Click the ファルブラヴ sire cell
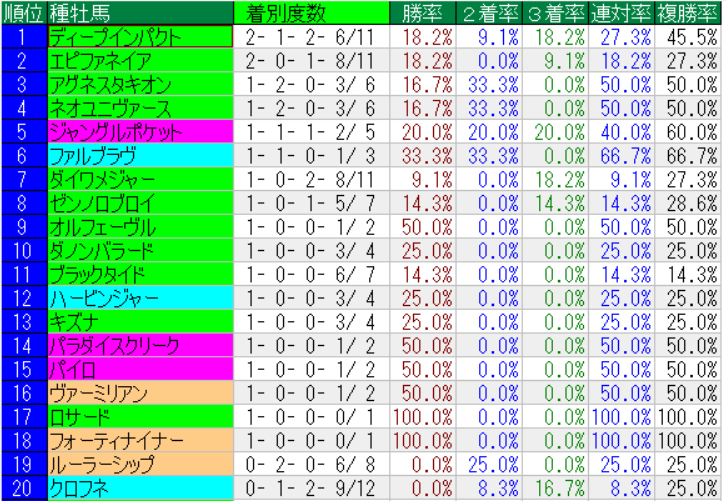The height and width of the screenshot is (501, 726). pos(140,155)
